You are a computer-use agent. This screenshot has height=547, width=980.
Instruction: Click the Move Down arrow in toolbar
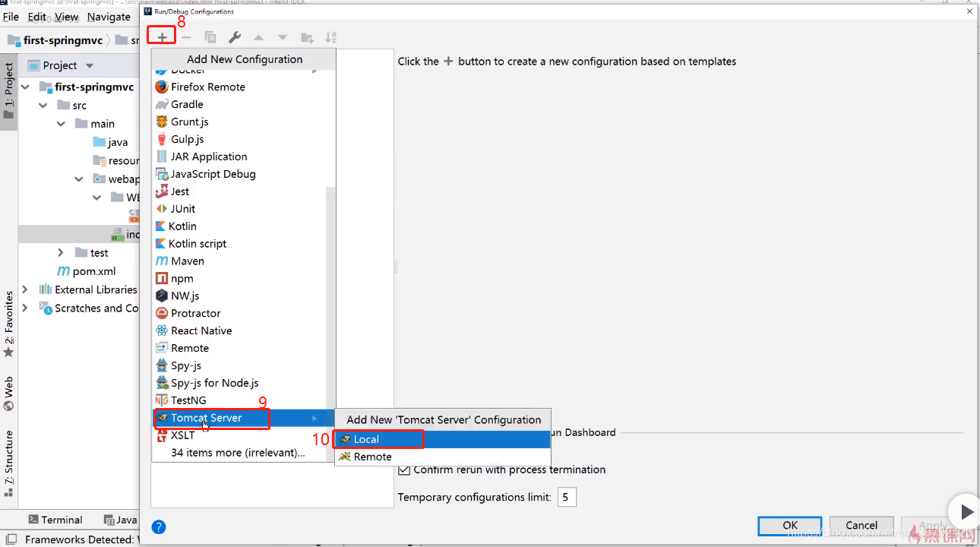pos(283,37)
